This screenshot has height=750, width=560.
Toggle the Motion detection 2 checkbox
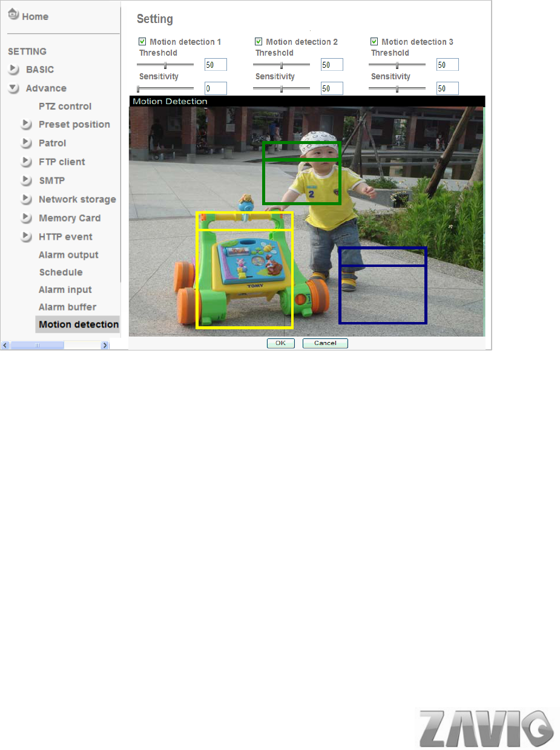[259, 42]
